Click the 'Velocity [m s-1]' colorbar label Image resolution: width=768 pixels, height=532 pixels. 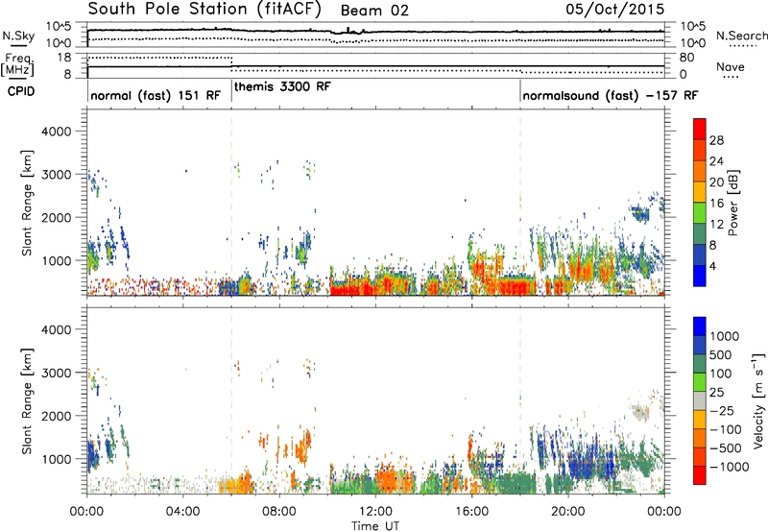point(758,400)
